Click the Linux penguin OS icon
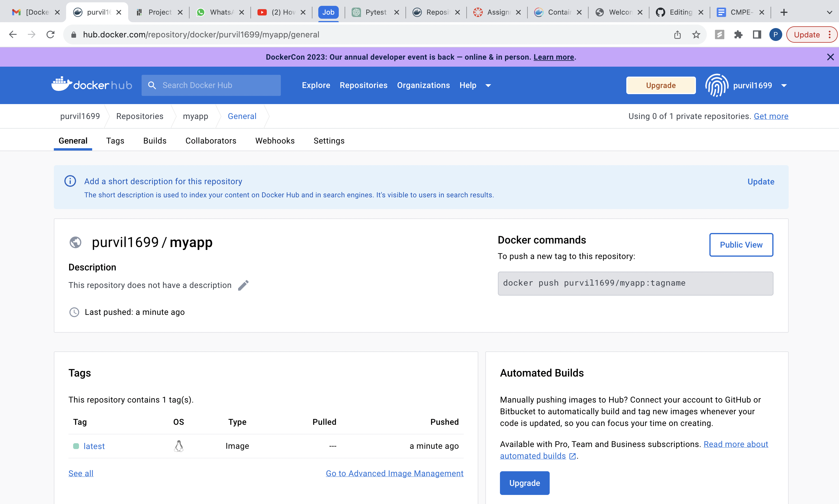The image size is (839, 504). coord(178,446)
